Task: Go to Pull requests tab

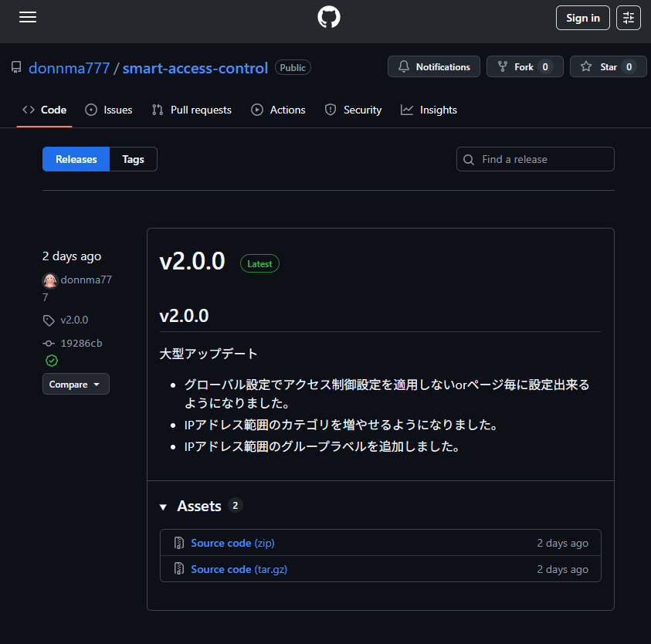Action: [192, 110]
